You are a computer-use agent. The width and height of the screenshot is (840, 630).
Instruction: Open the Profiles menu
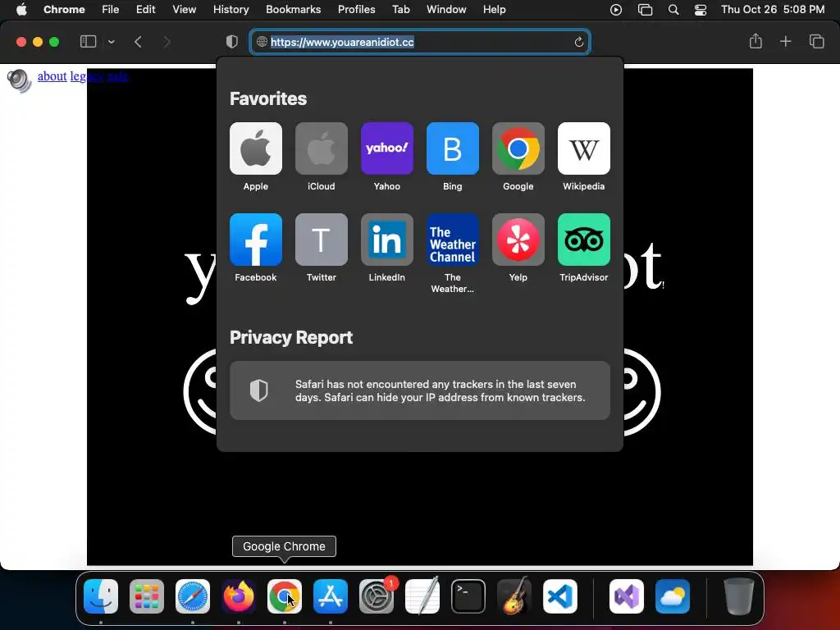click(x=356, y=9)
